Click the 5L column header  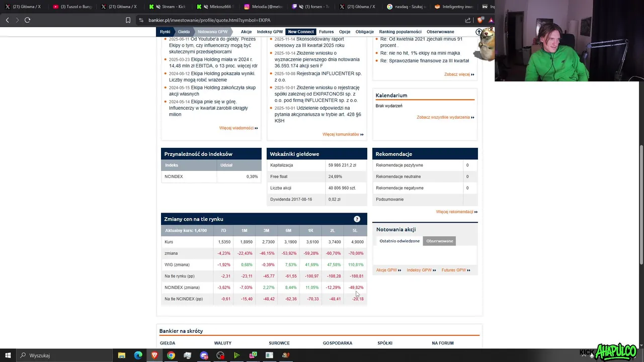point(355,230)
